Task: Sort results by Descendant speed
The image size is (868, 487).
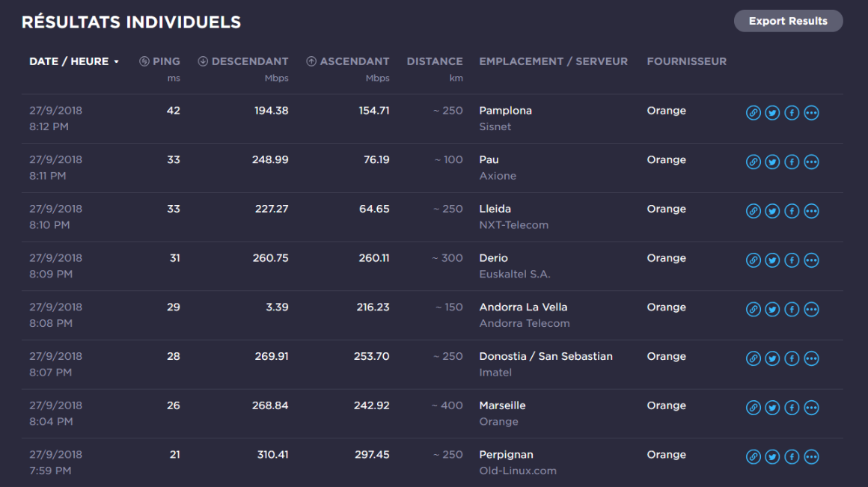Action: [243, 61]
